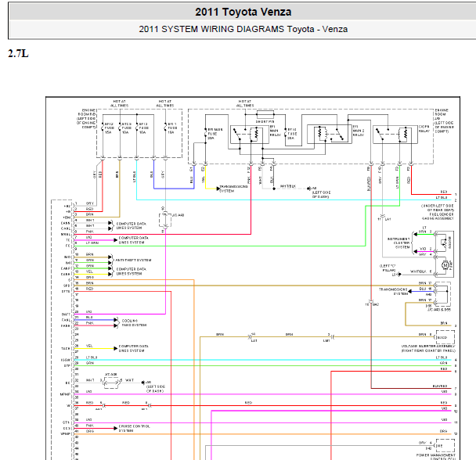Click the "2.7L" engine heading
This screenshot has width=476, height=460.
[x=18, y=53]
